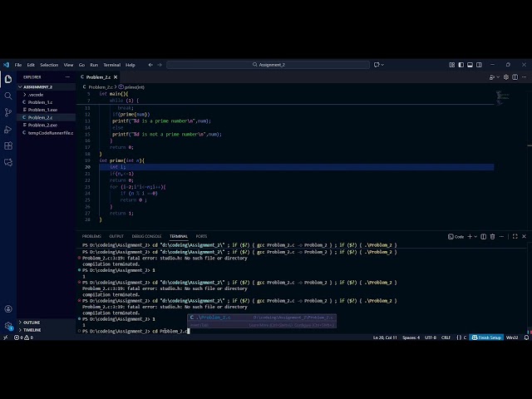Run code using the editor run icon

[491, 77]
